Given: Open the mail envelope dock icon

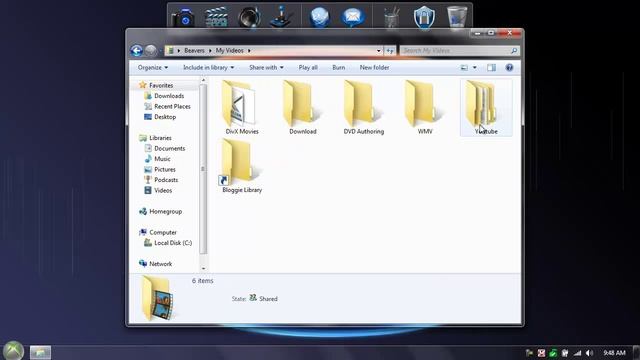Looking at the screenshot, I should click(352, 18).
